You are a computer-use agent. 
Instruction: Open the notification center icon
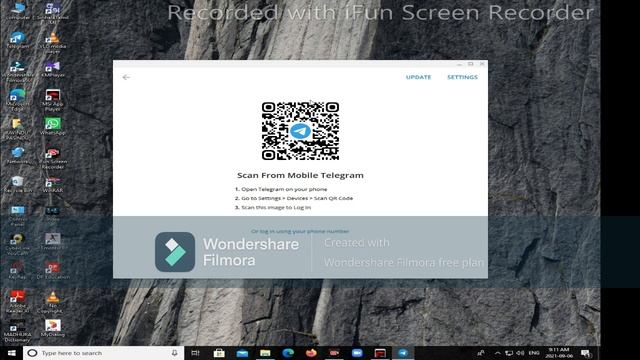[585, 353]
